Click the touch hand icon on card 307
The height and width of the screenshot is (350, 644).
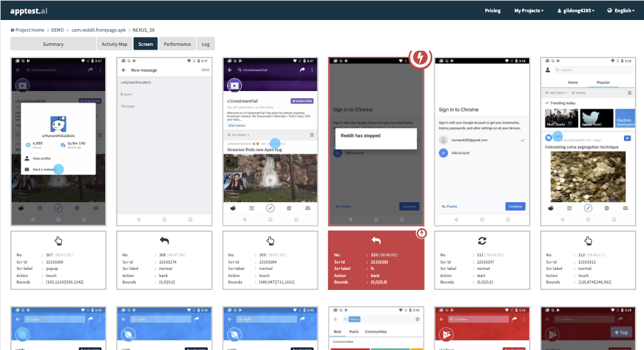pos(58,241)
